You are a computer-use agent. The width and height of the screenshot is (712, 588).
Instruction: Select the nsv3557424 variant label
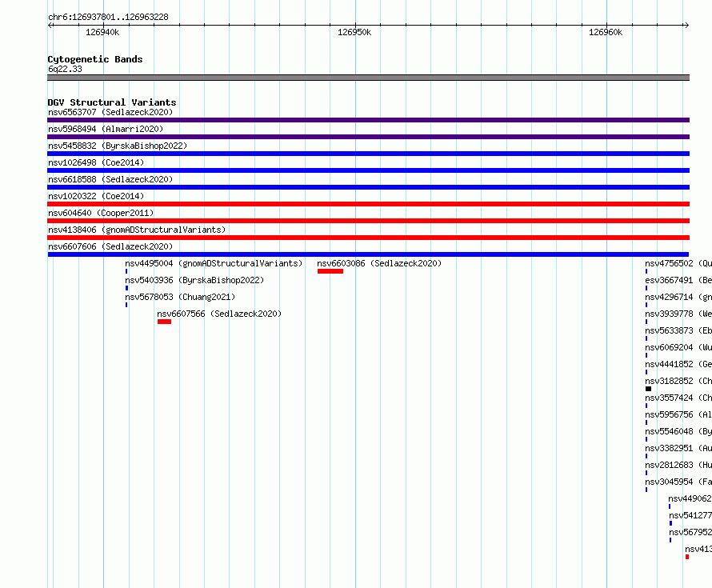coord(678,398)
